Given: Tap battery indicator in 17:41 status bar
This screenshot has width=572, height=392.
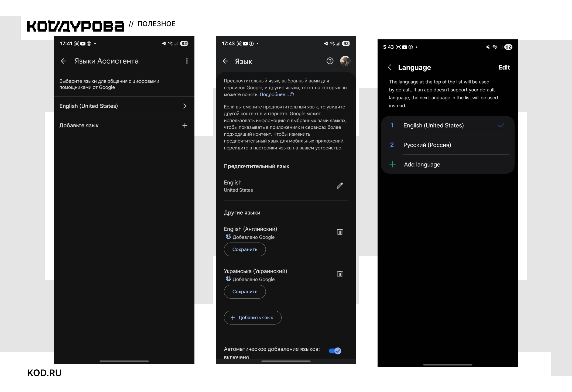Looking at the screenshot, I should coord(184,43).
